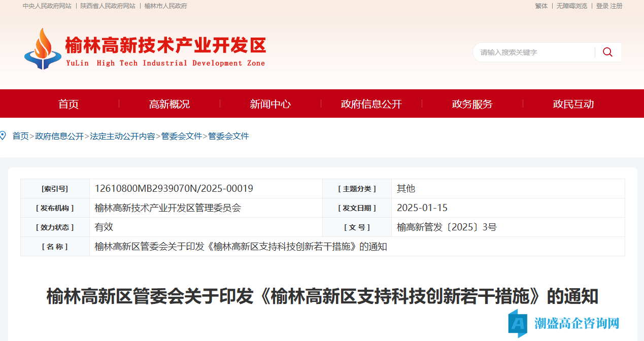Open the 首页 navigation menu item
Image resolution: width=644 pixels, height=341 pixels.
point(69,104)
